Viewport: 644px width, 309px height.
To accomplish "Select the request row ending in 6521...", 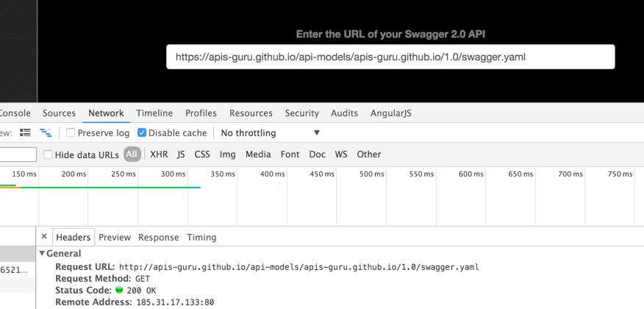I will [x=18, y=269].
